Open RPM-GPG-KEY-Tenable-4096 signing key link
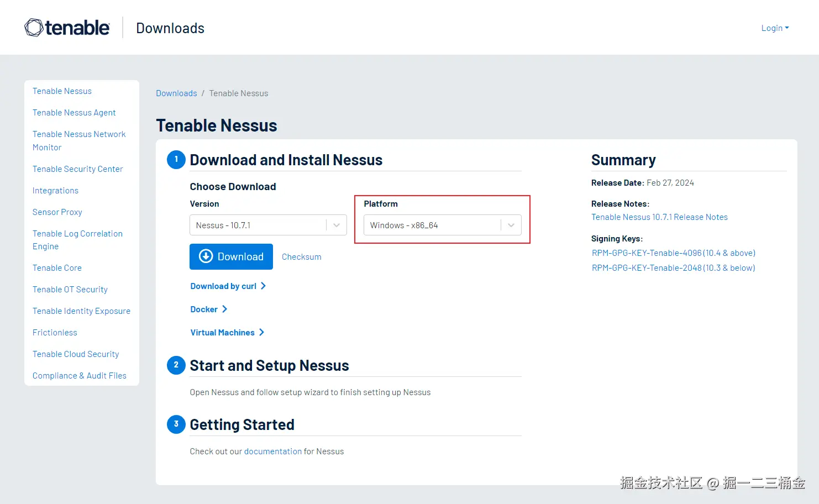The width and height of the screenshot is (819, 504). [x=673, y=253]
